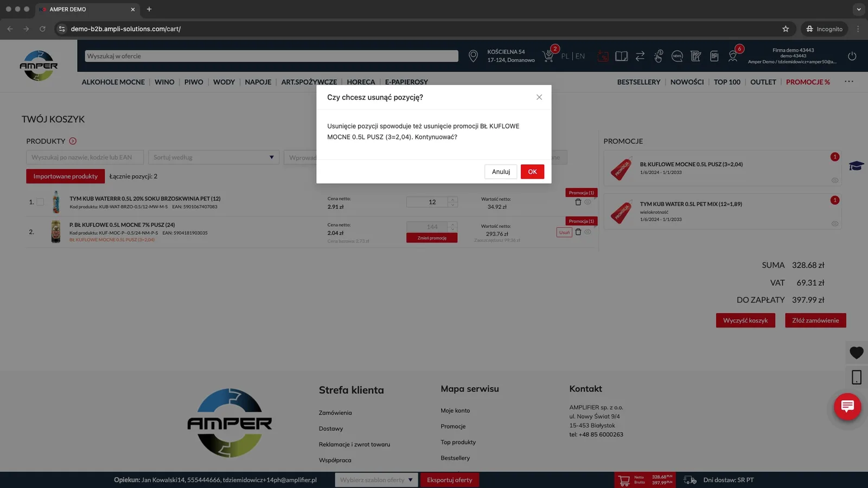Viewport: 868px width, 488px height.
Task: Switch language to EN
Action: (580, 56)
